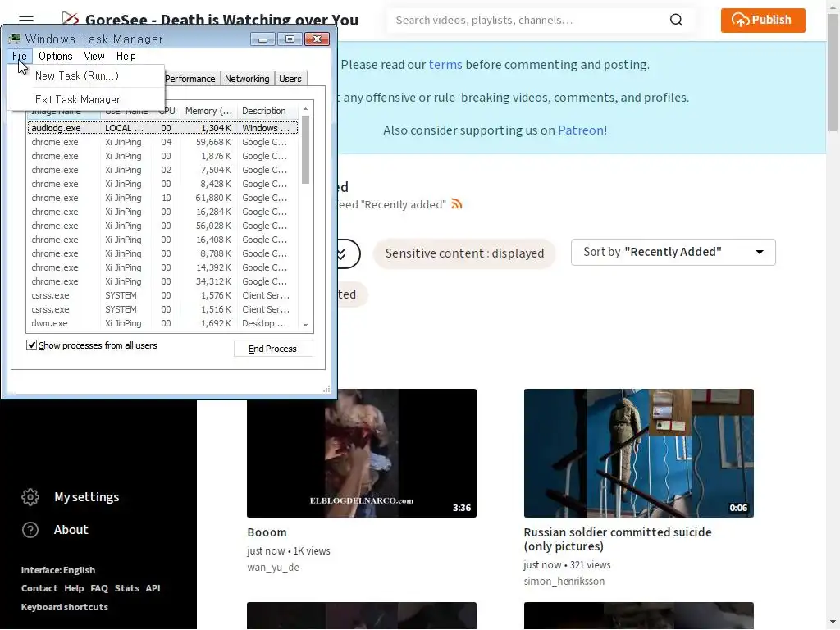Click the About question mark icon
840x630 pixels.
point(30,530)
